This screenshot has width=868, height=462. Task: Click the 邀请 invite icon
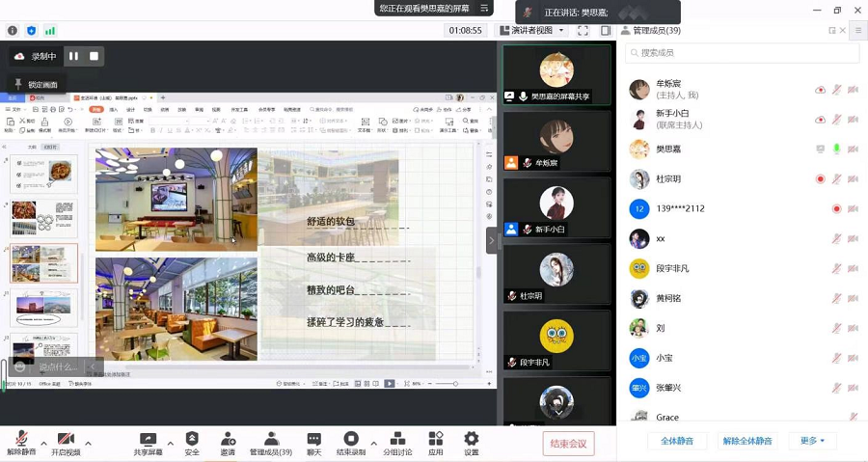(x=228, y=439)
